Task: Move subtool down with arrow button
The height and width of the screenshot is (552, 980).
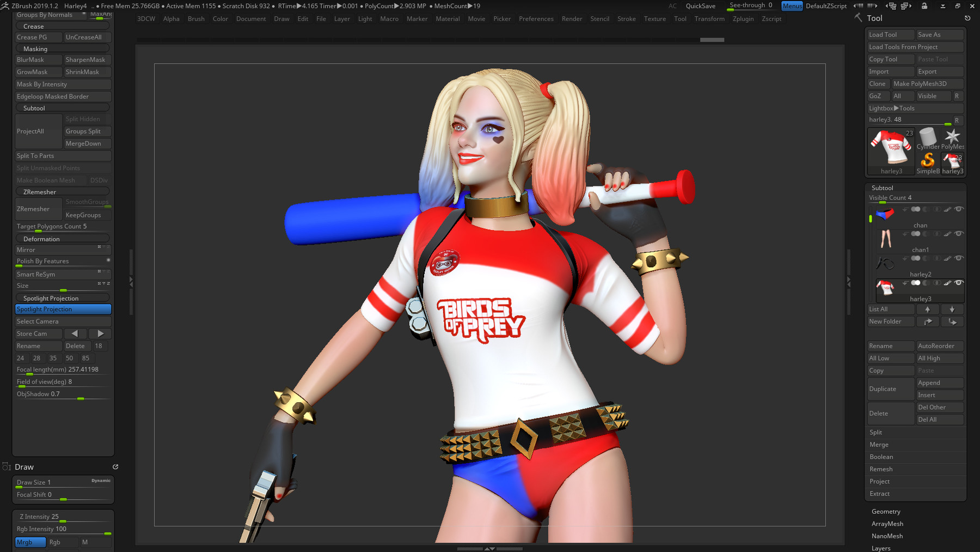Action: 952,310
